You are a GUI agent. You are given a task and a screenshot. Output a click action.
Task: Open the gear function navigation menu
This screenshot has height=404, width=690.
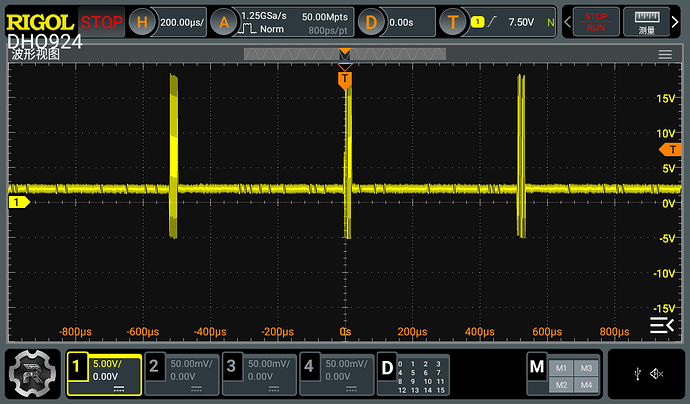pos(33,374)
